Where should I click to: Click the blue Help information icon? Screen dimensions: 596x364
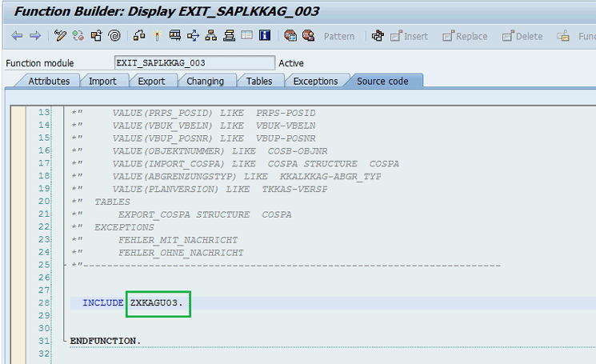(265, 36)
